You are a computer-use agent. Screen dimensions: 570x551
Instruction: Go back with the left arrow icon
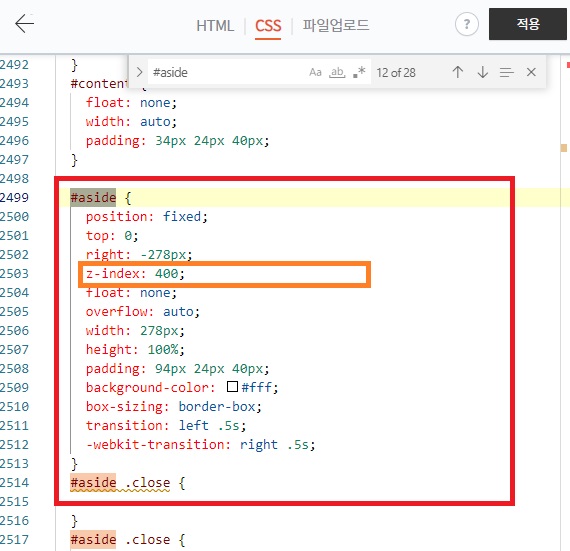[x=25, y=24]
